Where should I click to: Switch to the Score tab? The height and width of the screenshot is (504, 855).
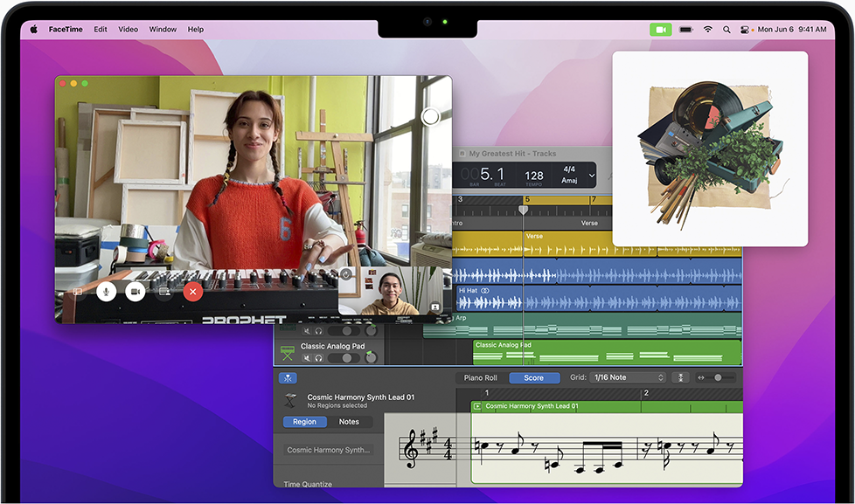(x=534, y=377)
